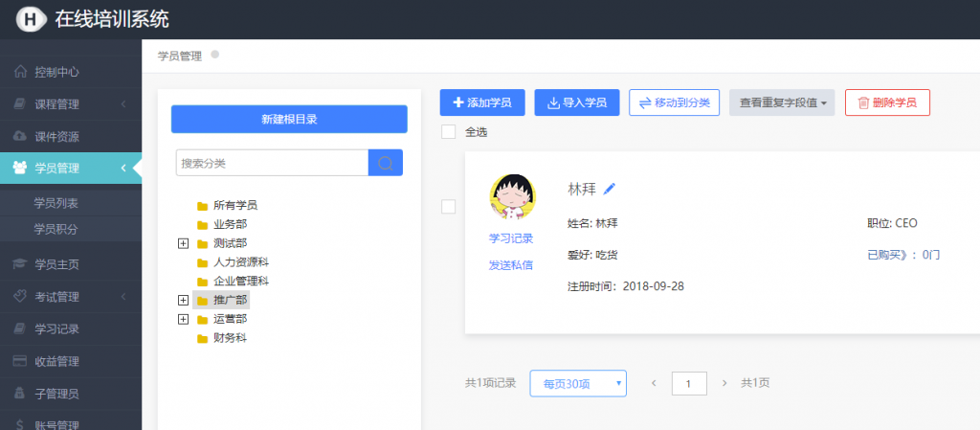Open 学员主页 label in sidebar
Screen dimensions: 980x430
point(56,265)
